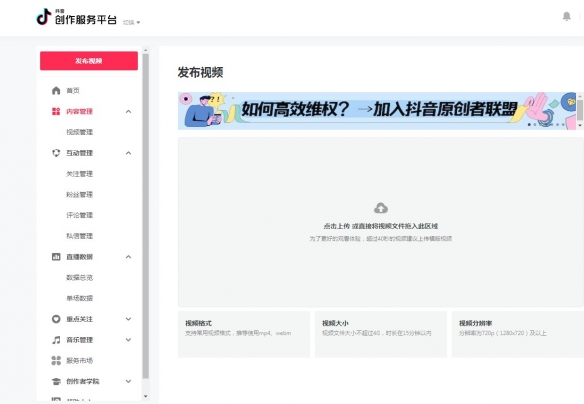
Task: Collapse the 内容管理 section chevron
Action: point(128,111)
